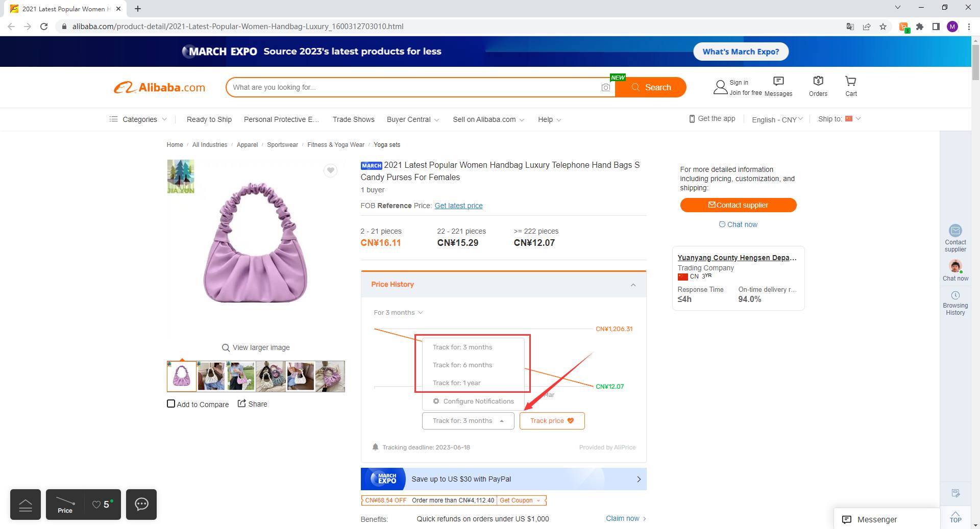Toggle the Track price heart button
Viewport: 980px width, 529px height.
(x=552, y=421)
